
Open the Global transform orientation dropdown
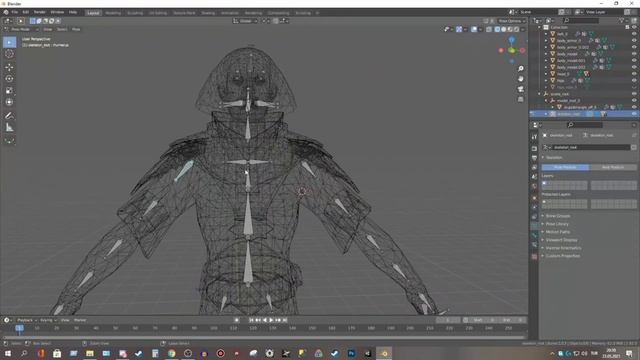point(245,21)
